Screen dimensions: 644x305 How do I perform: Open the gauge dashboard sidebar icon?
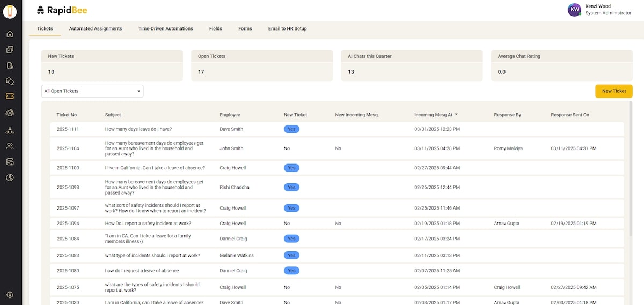pos(10,113)
